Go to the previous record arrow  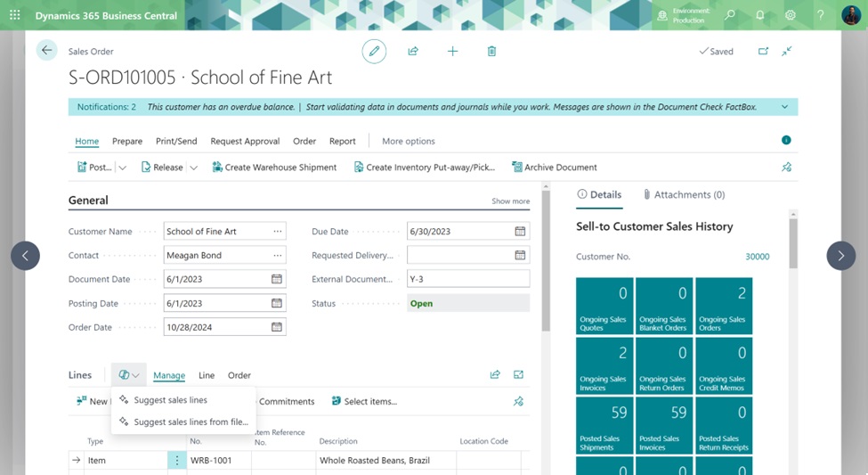[x=25, y=256]
